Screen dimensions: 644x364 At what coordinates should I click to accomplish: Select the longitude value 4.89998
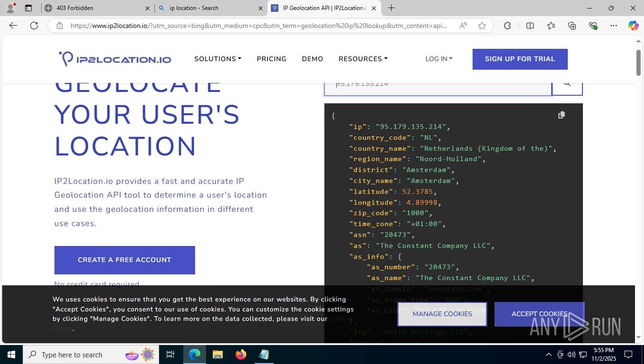(x=422, y=202)
